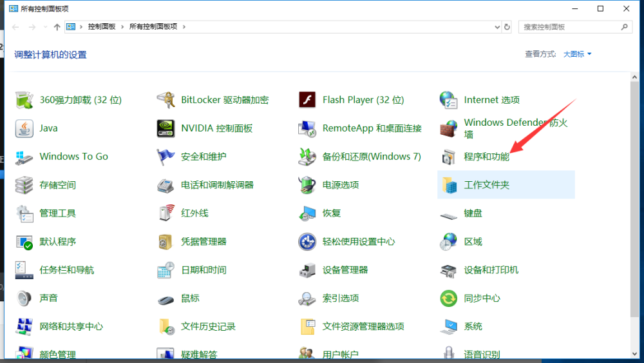Screen dimensions: 644x363
Task: Click the 管理工具 icon
Action: click(24, 213)
